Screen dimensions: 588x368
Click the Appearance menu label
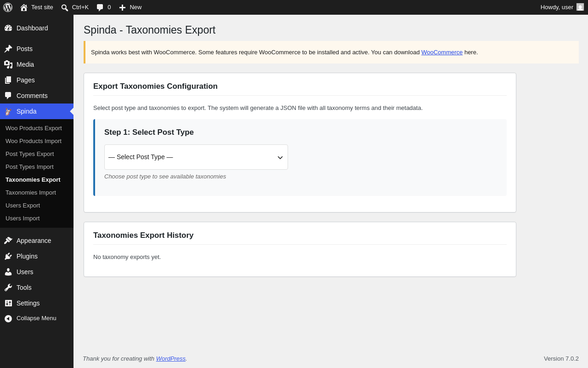pos(34,241)
